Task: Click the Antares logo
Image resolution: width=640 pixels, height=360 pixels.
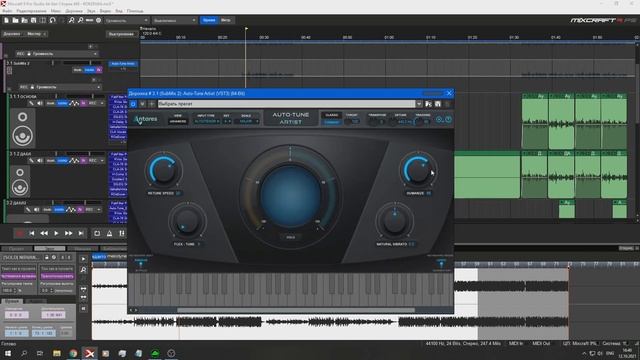Action: 146,119
